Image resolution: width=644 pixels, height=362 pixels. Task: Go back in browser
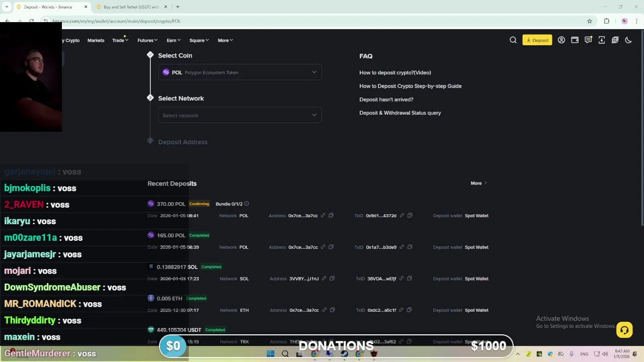7,21
